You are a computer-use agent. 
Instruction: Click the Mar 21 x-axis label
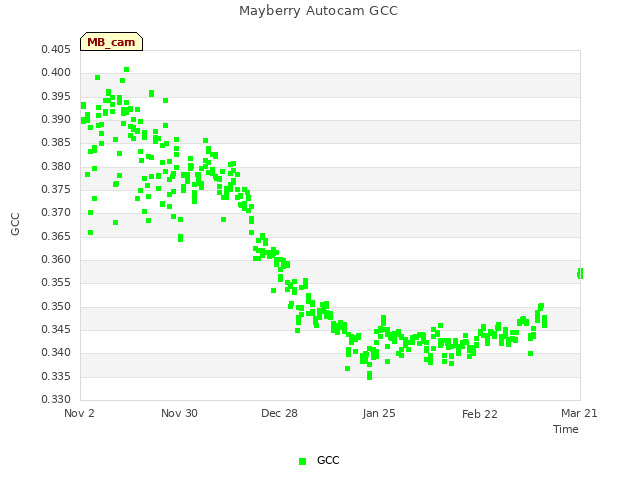click(x=579, y=413)
